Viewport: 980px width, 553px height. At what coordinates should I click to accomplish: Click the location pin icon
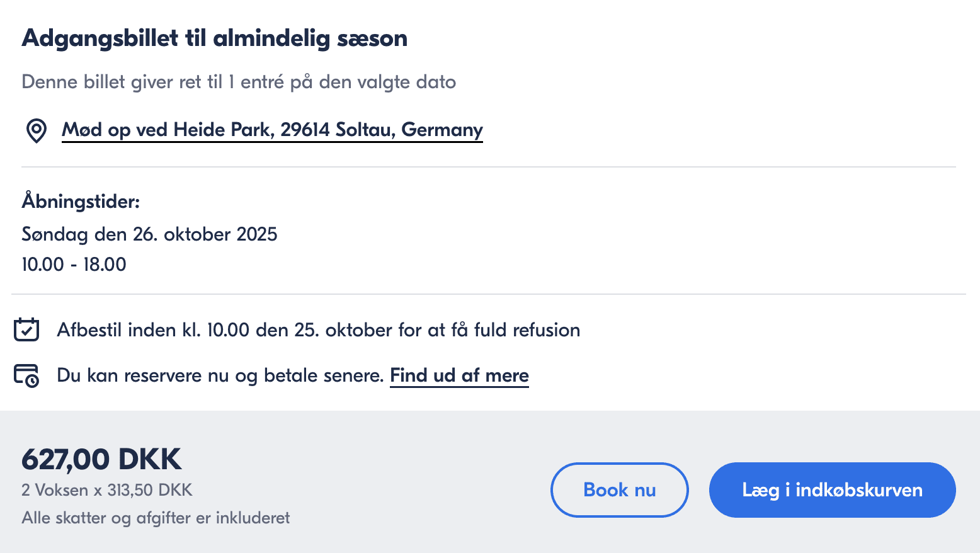(x=36, y=130)
